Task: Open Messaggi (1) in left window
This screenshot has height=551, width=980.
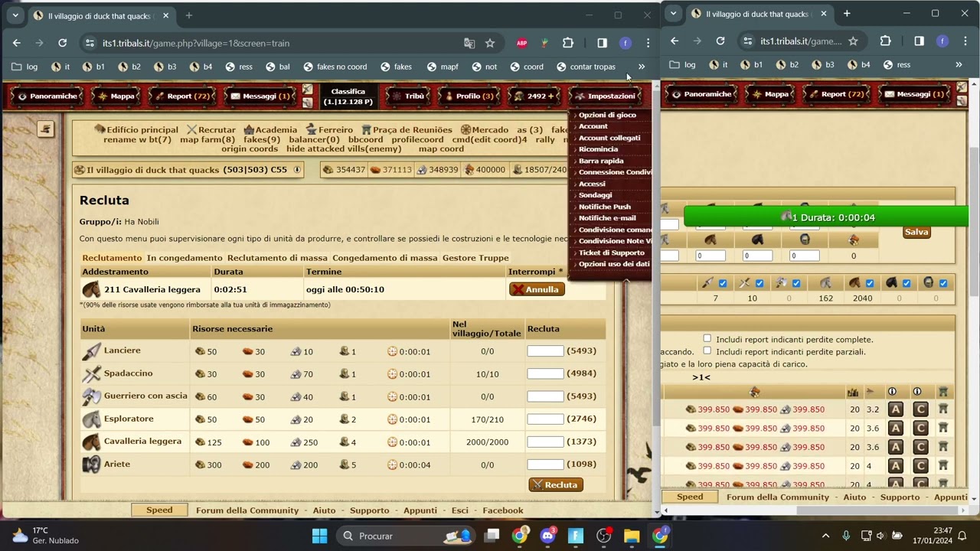Action: [260, 96]
